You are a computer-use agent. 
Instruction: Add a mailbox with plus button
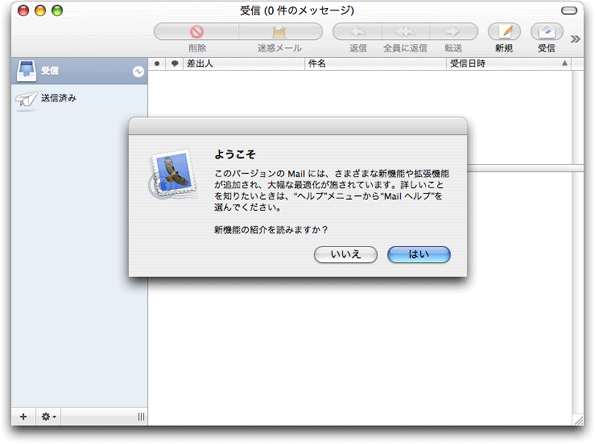24,417
